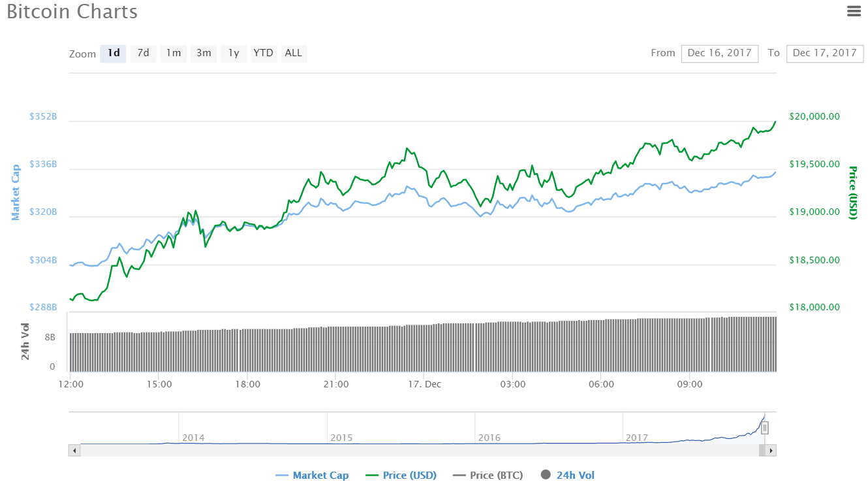Edit the From date Dec 16, 2017
The height and width of the screenshot is (486, 868).
(x=719, y=54)
